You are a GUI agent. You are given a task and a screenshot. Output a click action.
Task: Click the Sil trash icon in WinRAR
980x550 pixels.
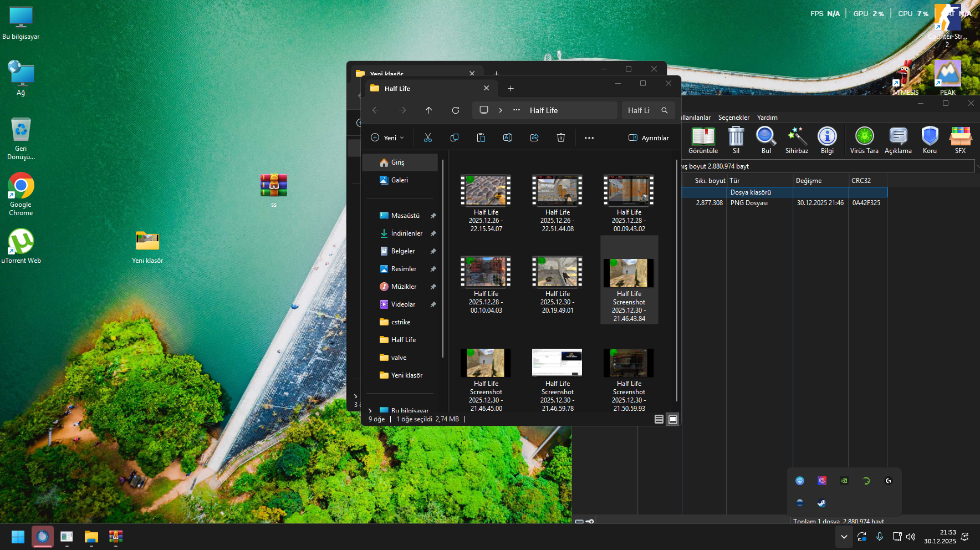pos(736,140)
